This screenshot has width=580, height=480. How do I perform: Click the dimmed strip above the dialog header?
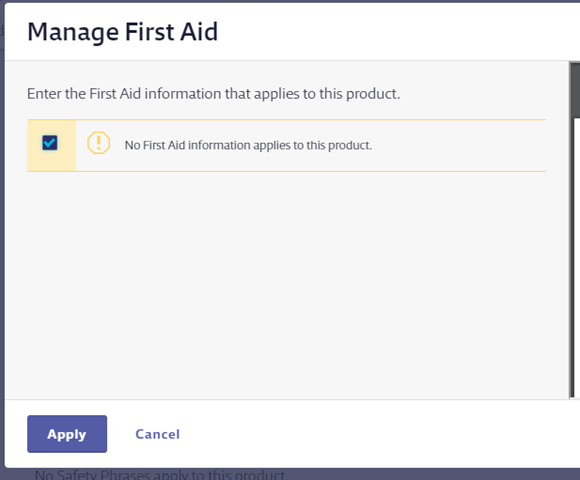pyautogui.click(x=290, y=1)
